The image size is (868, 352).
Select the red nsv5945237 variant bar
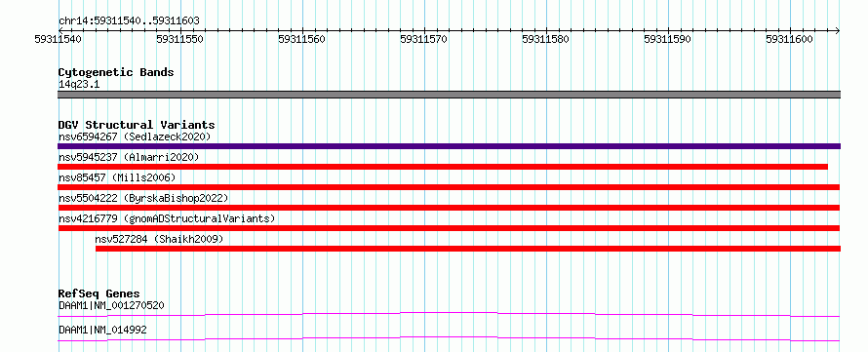(443, 167)
